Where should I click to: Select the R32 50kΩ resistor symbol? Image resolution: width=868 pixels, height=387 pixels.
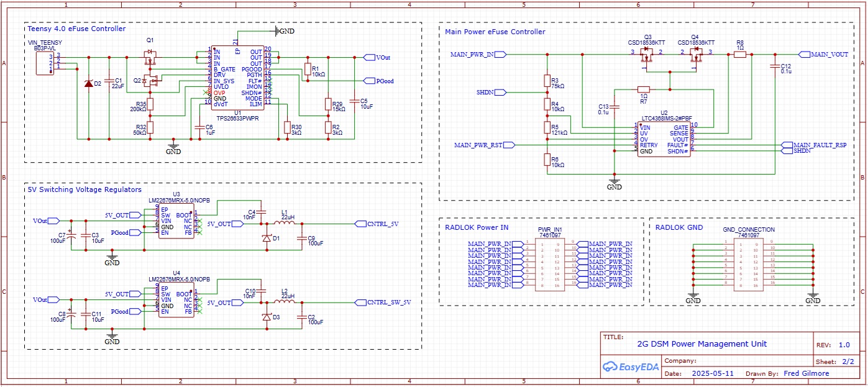150,128
